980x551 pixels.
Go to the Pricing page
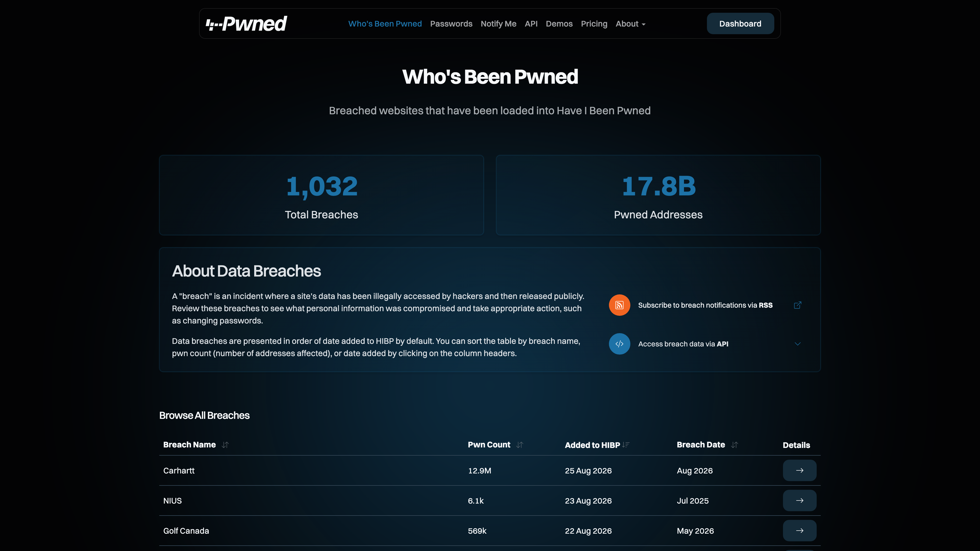click(594, 23)
